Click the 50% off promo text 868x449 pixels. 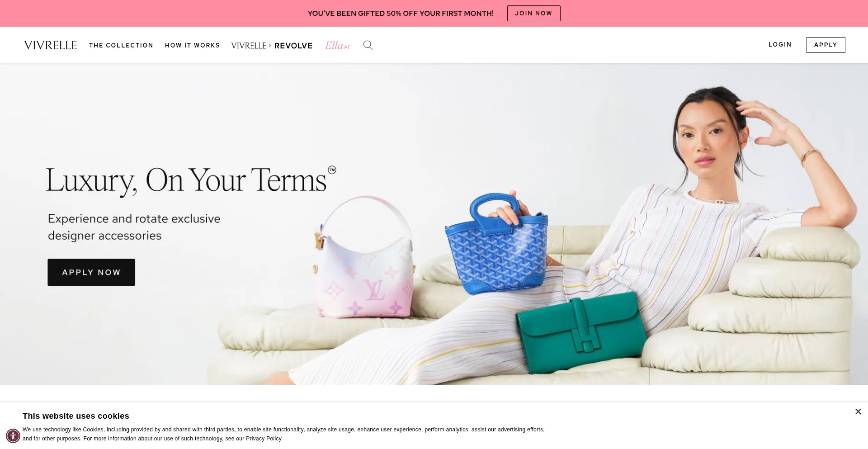tap(401, 14)
